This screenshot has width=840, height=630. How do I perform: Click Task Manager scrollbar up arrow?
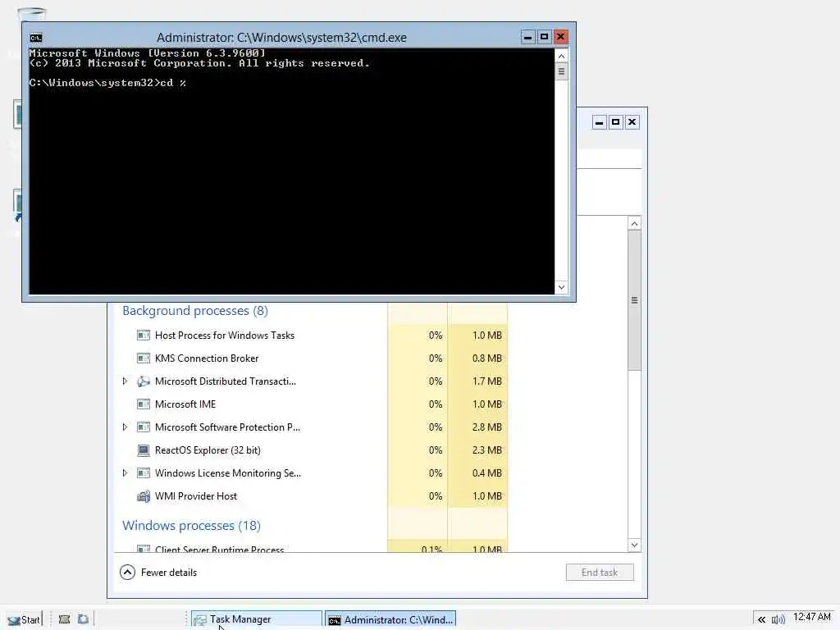[x=634, y=223]
